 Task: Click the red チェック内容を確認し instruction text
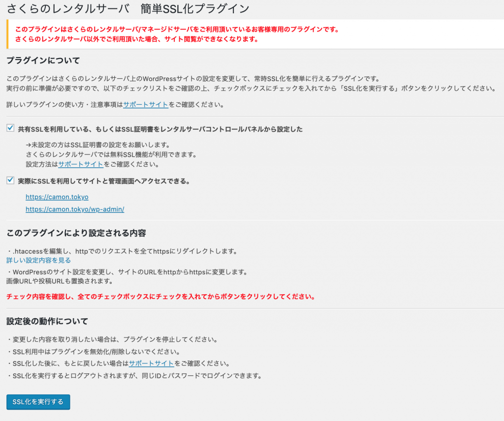(x=160, y=297)
